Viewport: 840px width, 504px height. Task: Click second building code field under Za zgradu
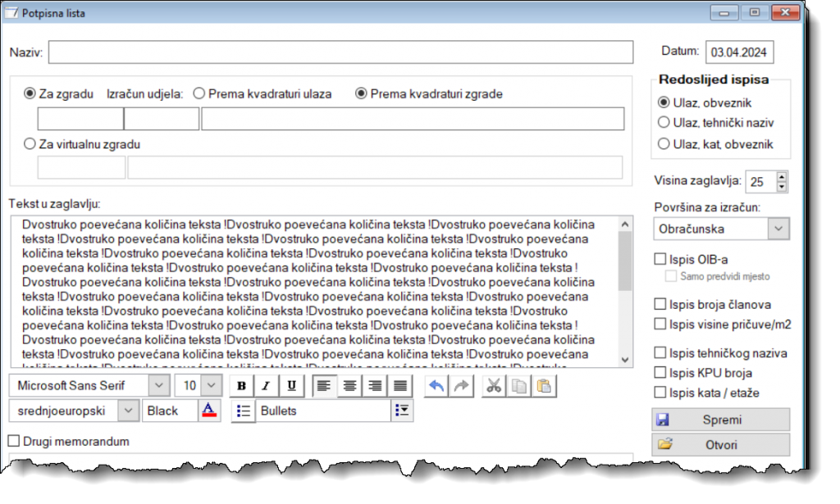[x=162, y=119]
